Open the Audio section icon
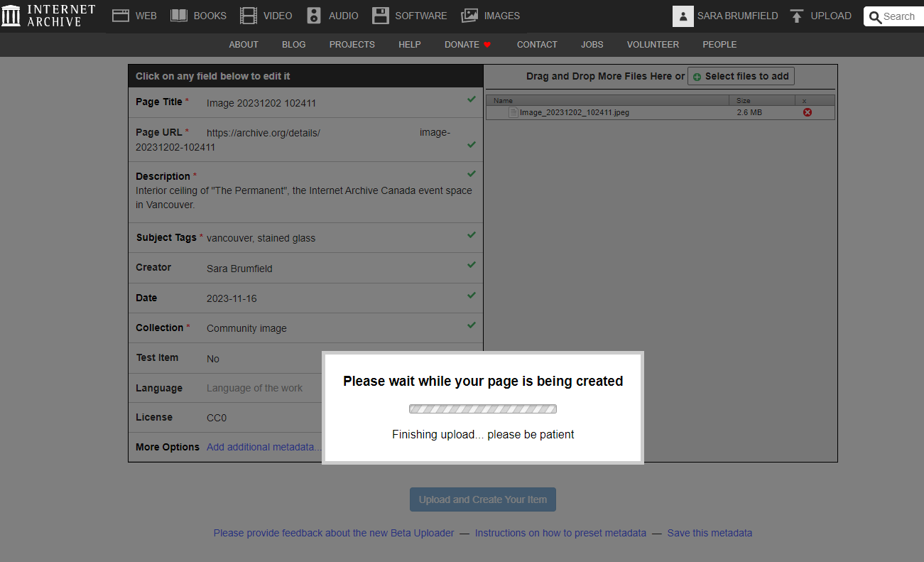924x562 pixels. click(314, 16)
